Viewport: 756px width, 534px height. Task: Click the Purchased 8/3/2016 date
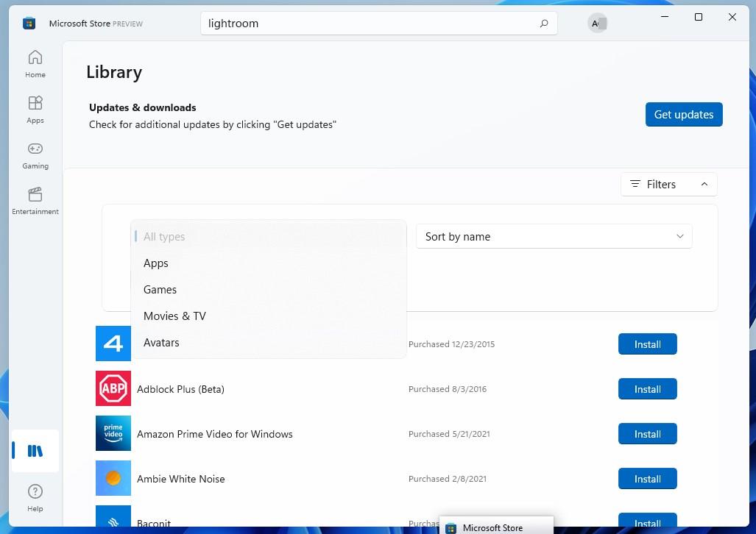tap(448, 389)
